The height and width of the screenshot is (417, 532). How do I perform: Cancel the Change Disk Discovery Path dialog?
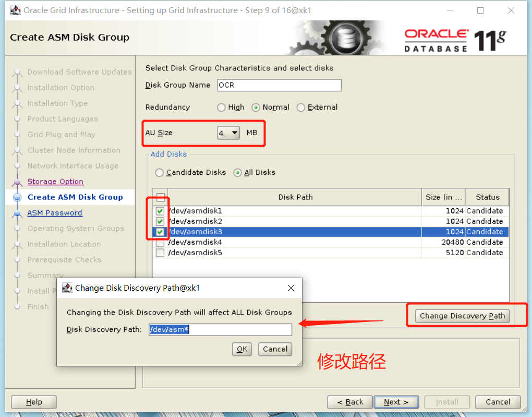tap(275, 349)
